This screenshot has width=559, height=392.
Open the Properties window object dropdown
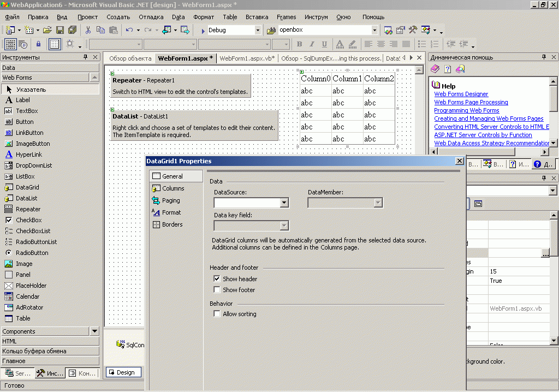pos(552,191)
